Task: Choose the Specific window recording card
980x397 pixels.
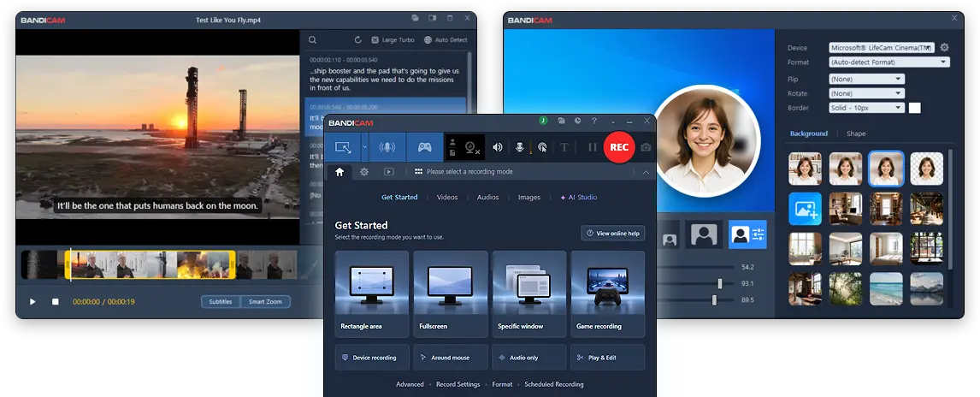Action: (528, 293)
